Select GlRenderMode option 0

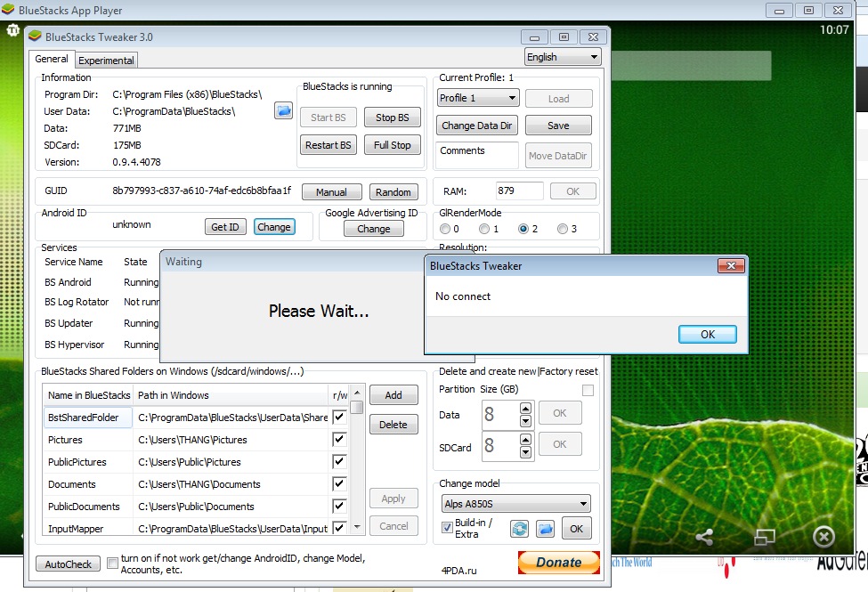pyautogui.click(x=445, y=229)
